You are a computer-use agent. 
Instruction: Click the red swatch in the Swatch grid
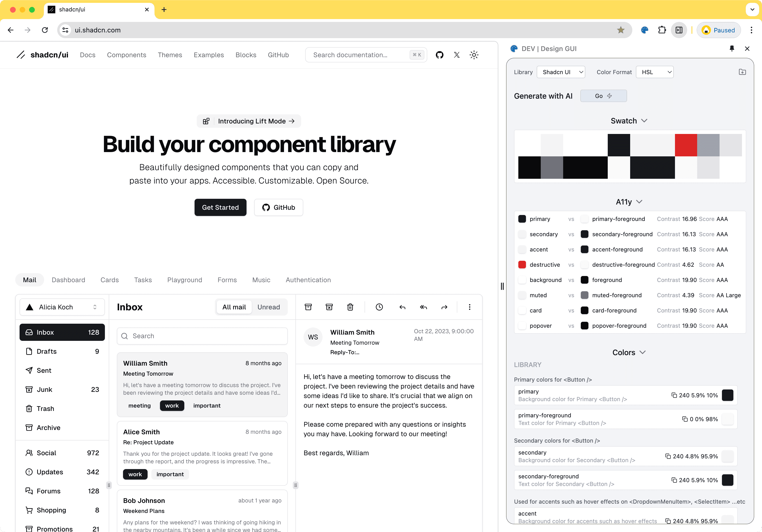click(x=686, y=145)
